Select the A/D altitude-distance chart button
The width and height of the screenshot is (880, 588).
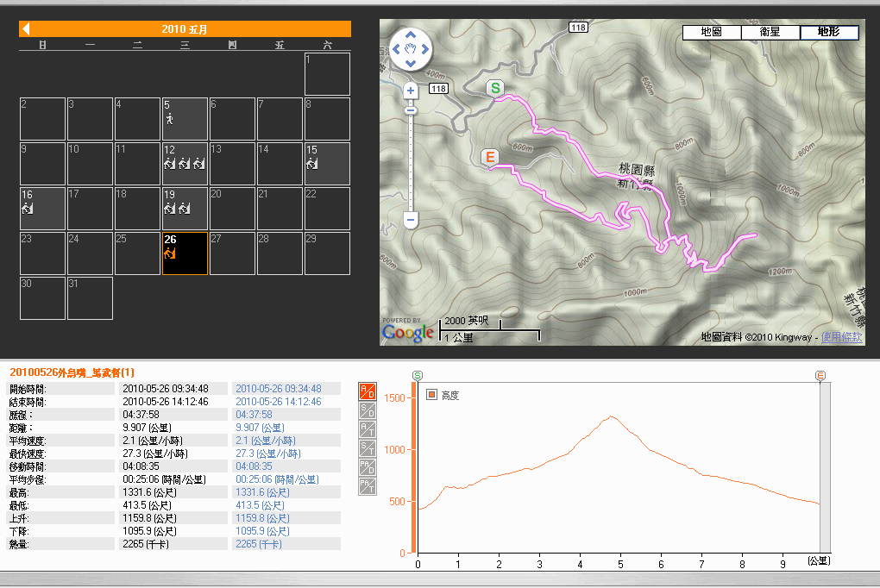coord(367,391)
